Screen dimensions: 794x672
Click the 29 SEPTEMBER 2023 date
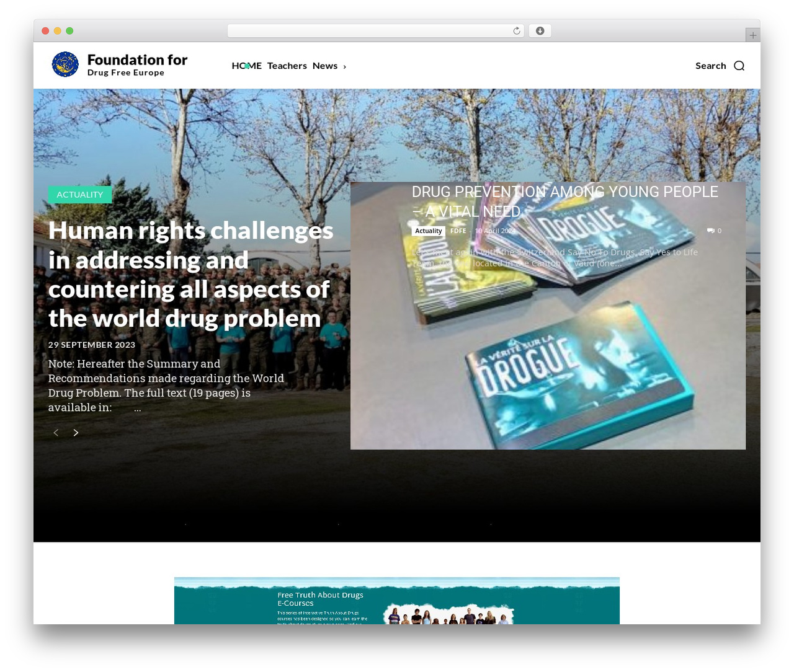coord(92,345)
